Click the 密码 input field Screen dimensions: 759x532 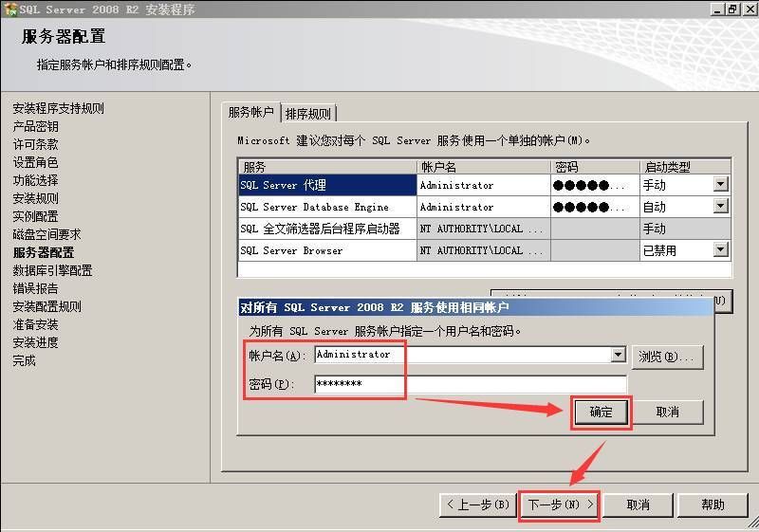[470, 384]
